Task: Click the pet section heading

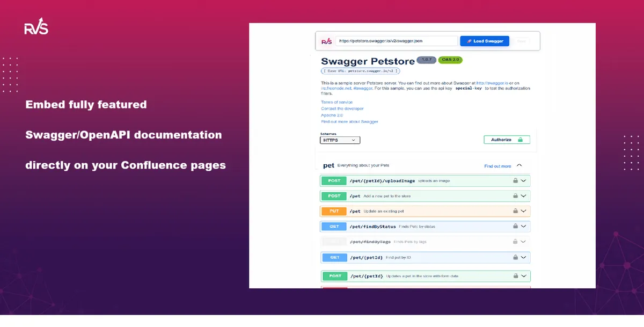Action: tap(328, 166)
